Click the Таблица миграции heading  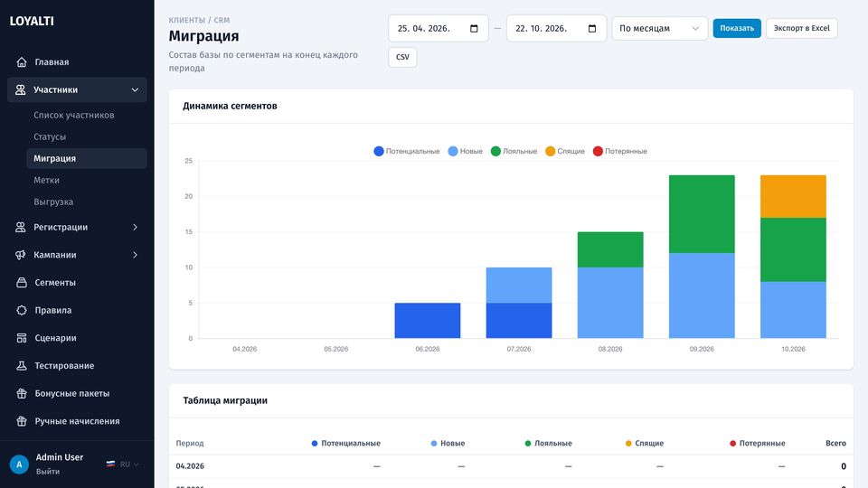(x=225, y=400)
